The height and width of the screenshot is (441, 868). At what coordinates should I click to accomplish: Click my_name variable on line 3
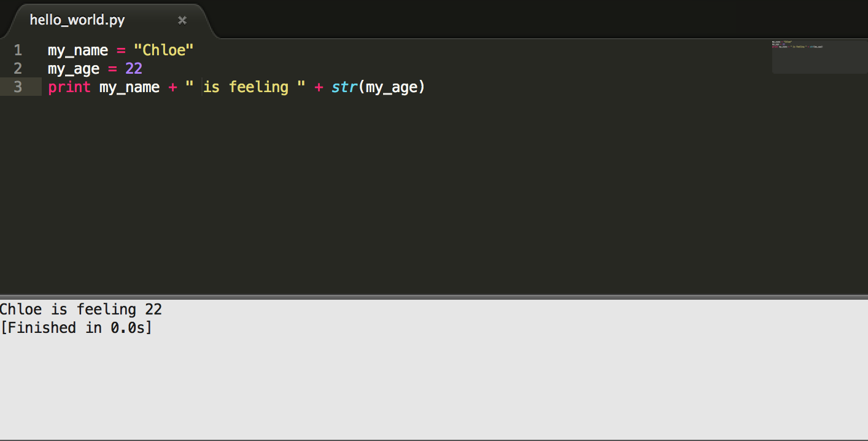129,87
